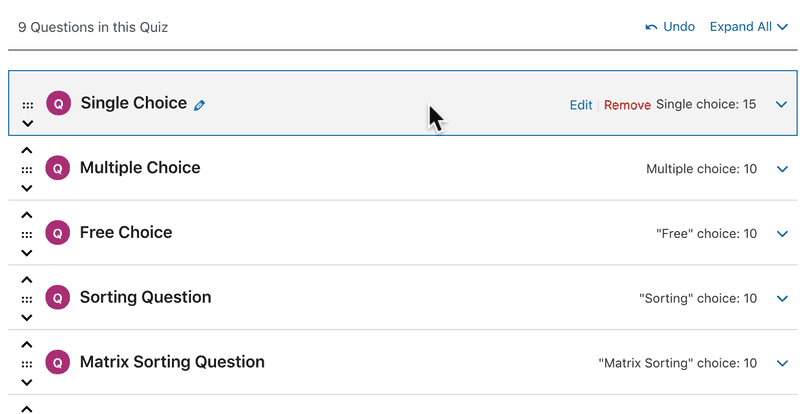The image size is (812, 414).
Task: Expand the Matrix Sorting Question chevron
Action: tap(781, 364)
